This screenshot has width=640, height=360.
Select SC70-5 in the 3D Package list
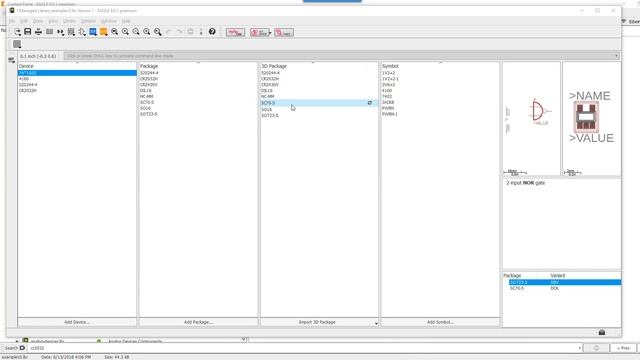(x=319, y=103)
